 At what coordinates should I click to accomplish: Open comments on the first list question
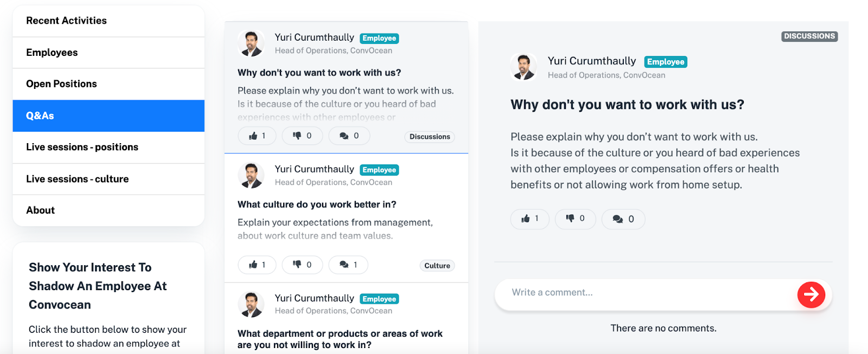349,136
